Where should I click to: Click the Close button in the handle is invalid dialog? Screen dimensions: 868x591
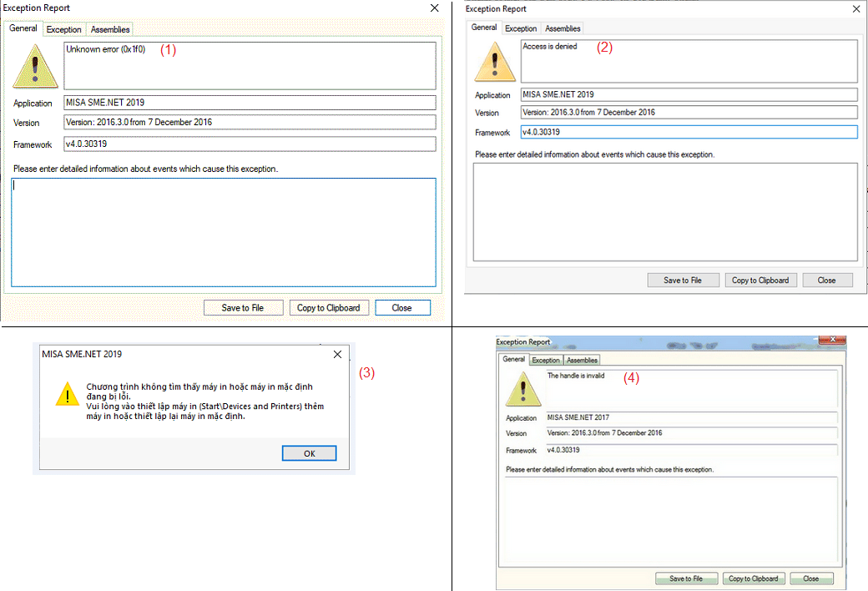[811, 578]
